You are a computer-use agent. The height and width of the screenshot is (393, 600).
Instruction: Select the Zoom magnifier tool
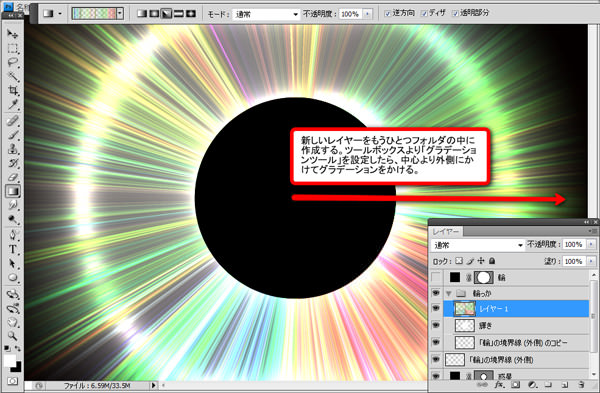pos(13,336)
